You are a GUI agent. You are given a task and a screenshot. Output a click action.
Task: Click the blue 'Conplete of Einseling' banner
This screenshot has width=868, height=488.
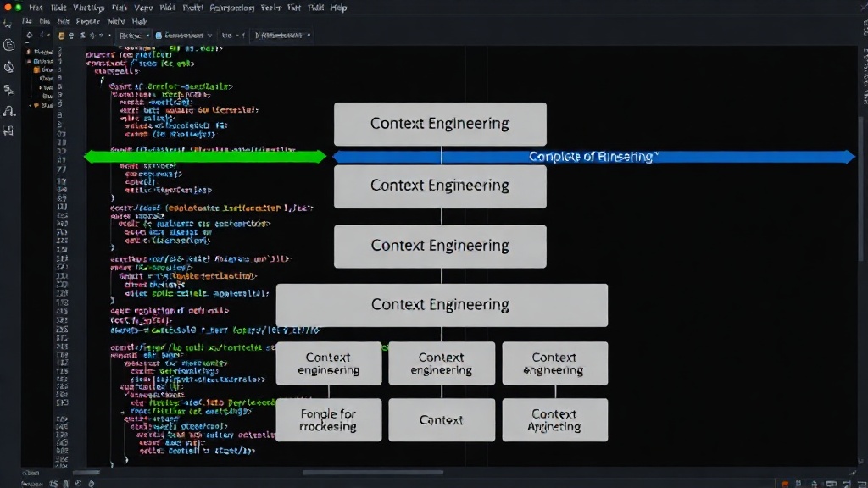593,157
